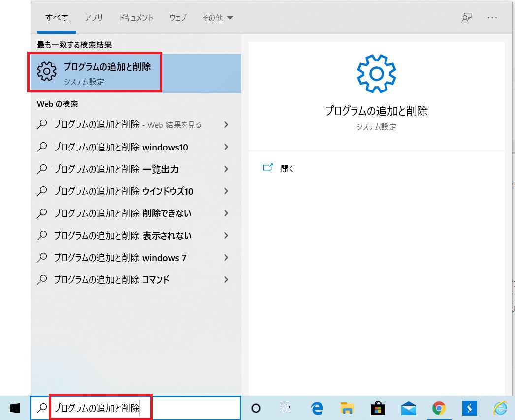
Task: Click プログラムの追加と削除 title in preview pane
Action: 376,111
